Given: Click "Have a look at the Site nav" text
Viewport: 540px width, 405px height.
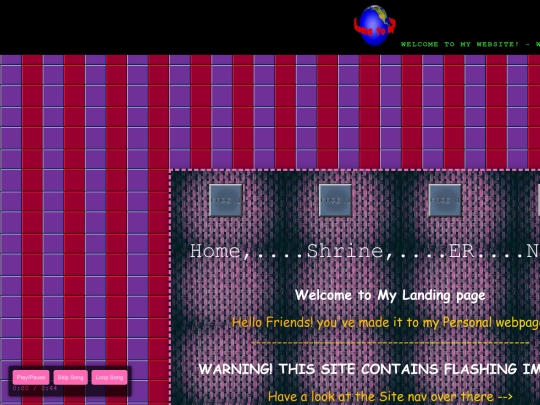Looking at the screenshot, I should point(390,397).
